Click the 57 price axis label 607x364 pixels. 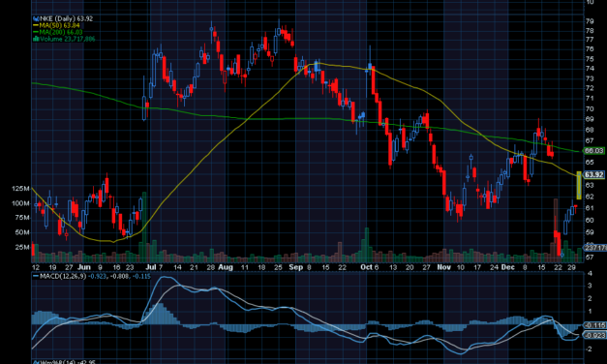point(590,258)
